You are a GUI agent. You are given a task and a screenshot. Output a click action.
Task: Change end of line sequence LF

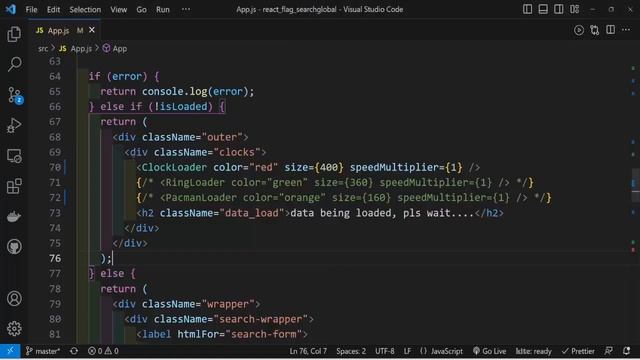click(x=407, y=351)
